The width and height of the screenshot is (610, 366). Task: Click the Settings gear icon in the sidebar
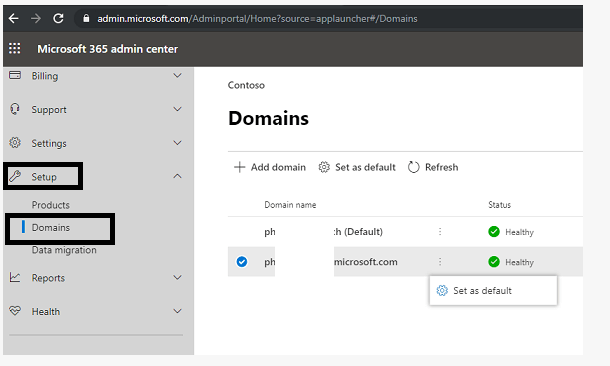pyautogui.click(x=15, y=143)
